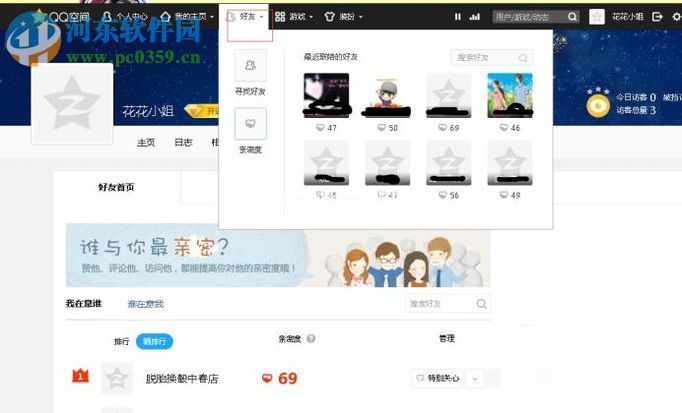Screen dimensions: 682x413
Task: Open the default-avatar friend with intimacy 49
Action: [x=510, y=163]
